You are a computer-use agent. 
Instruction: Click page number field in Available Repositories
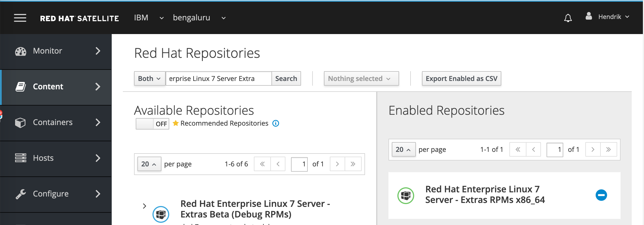(299, 164)
